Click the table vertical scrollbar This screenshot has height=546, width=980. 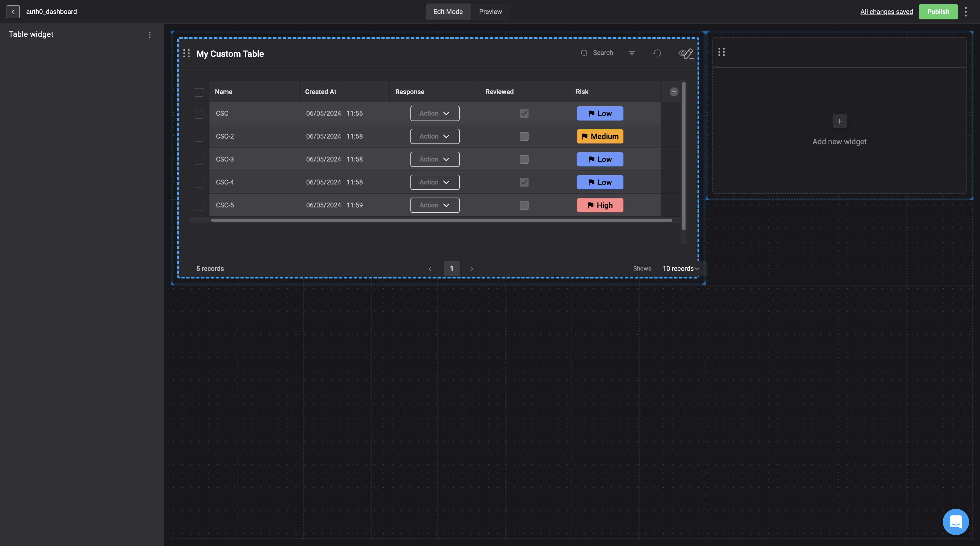tap(684, 156)
